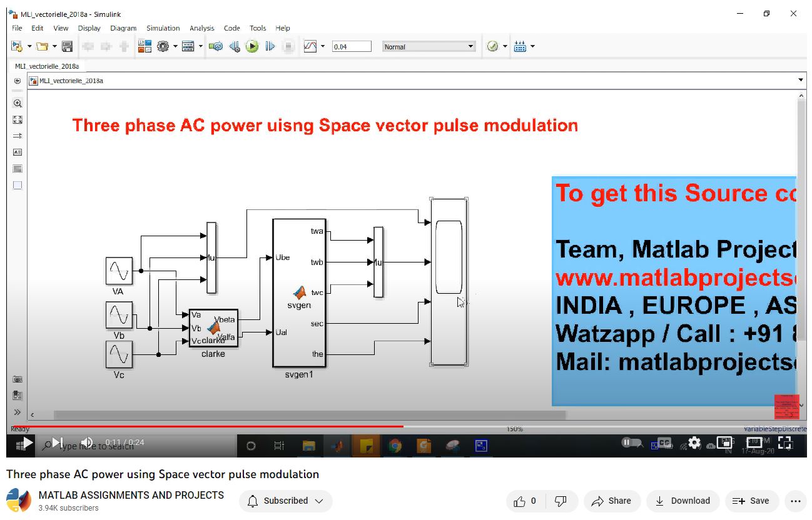Mute the video volume

(x=87, y=443)
